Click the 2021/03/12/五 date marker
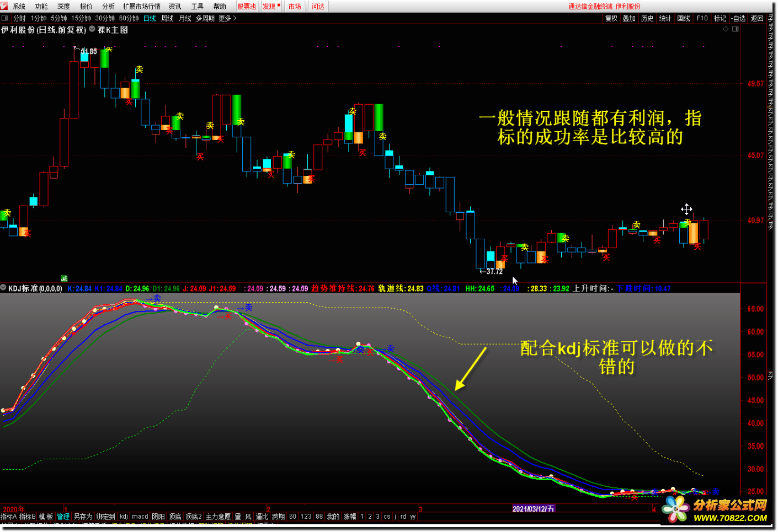Image resolution: width=778 pixels, height=532 pixels. pyautogui.click(x=534, y=508)
